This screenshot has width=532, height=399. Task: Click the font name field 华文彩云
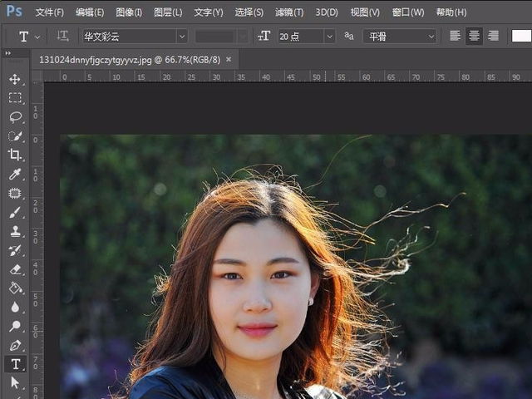click(130, 37)
